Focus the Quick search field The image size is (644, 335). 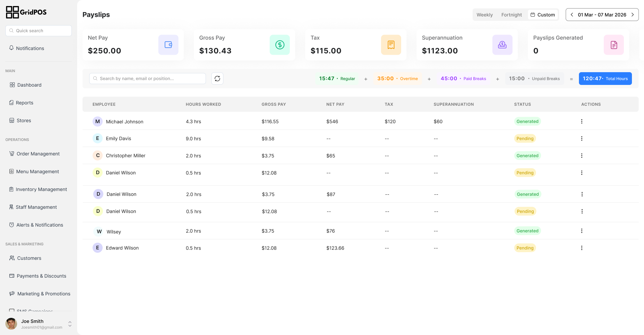point(39,31)
